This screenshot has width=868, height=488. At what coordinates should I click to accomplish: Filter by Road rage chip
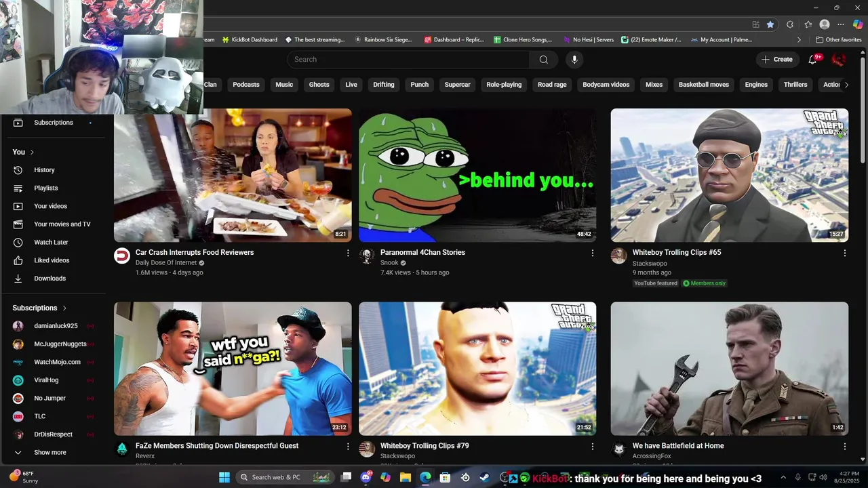pyautogui.click(x=552, y=85)
